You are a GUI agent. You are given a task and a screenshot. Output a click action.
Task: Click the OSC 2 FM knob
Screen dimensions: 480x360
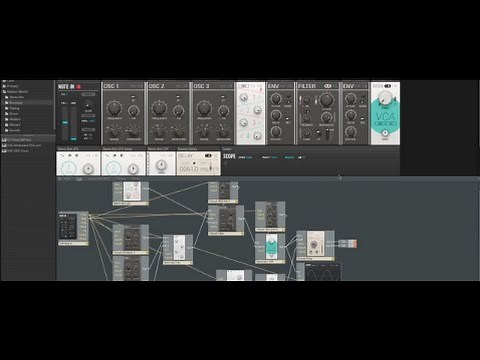click(178, 111)
